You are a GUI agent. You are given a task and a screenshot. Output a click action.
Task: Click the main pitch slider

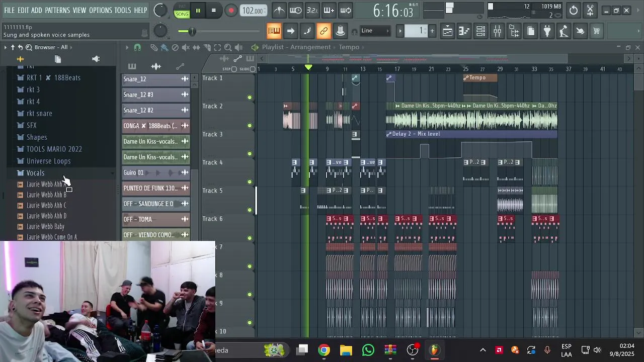(x=160, y=31)
